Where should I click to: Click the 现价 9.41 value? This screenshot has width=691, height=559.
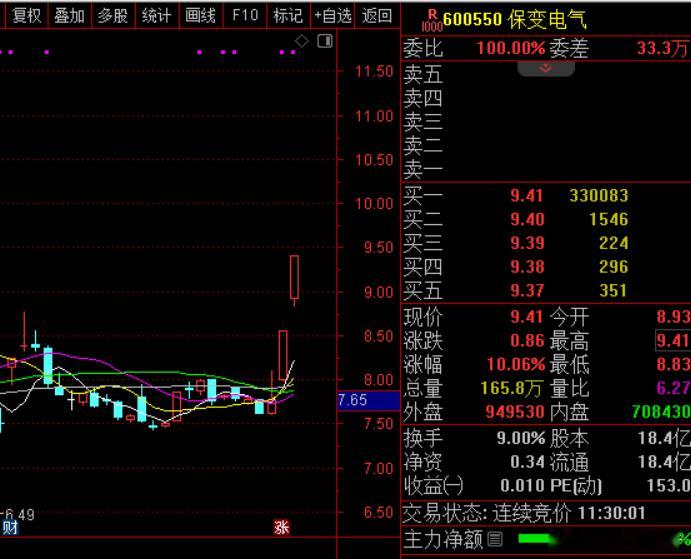click(x=527, y=317)
